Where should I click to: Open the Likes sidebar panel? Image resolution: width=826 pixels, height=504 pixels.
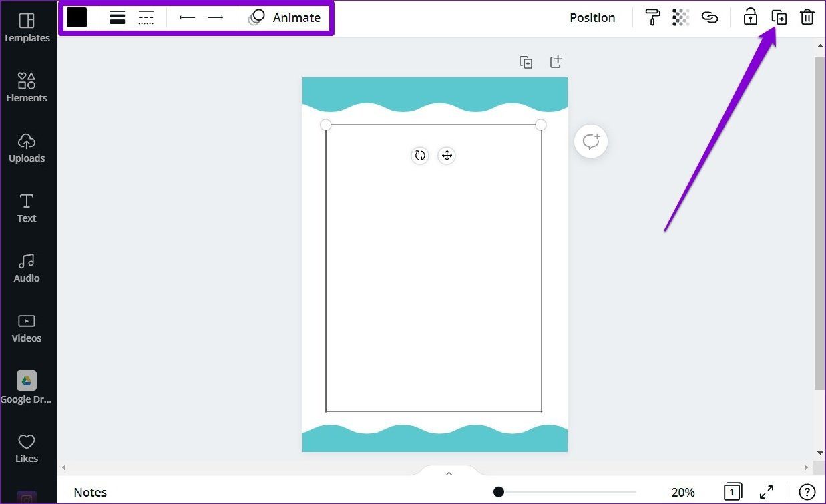(27, 449)
